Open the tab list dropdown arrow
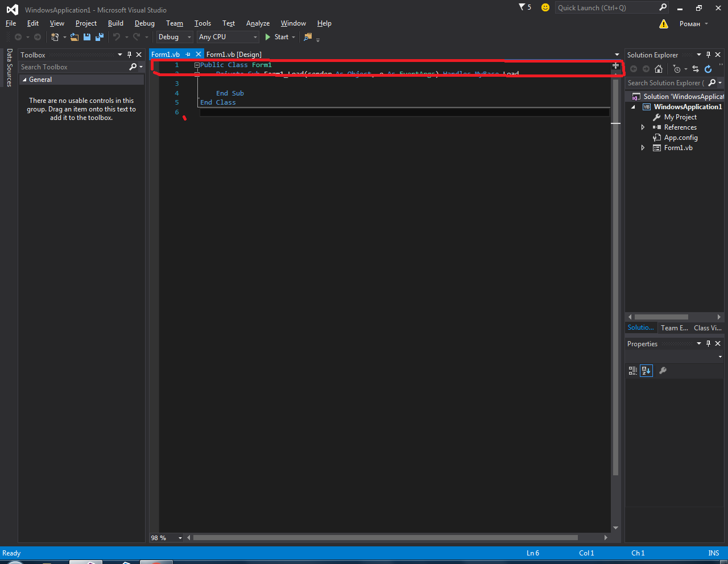 617,55
